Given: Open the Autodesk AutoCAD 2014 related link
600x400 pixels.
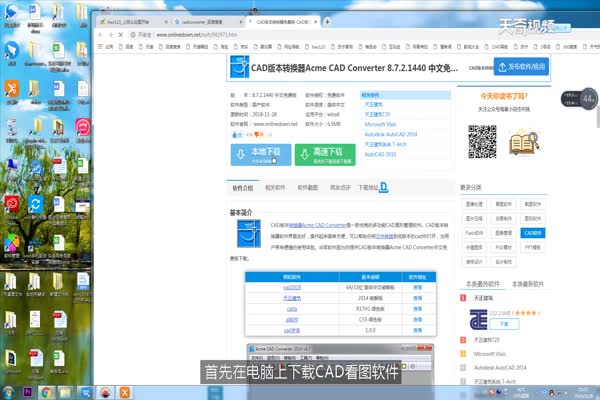Looking at the screenshot, I should 391,134.
